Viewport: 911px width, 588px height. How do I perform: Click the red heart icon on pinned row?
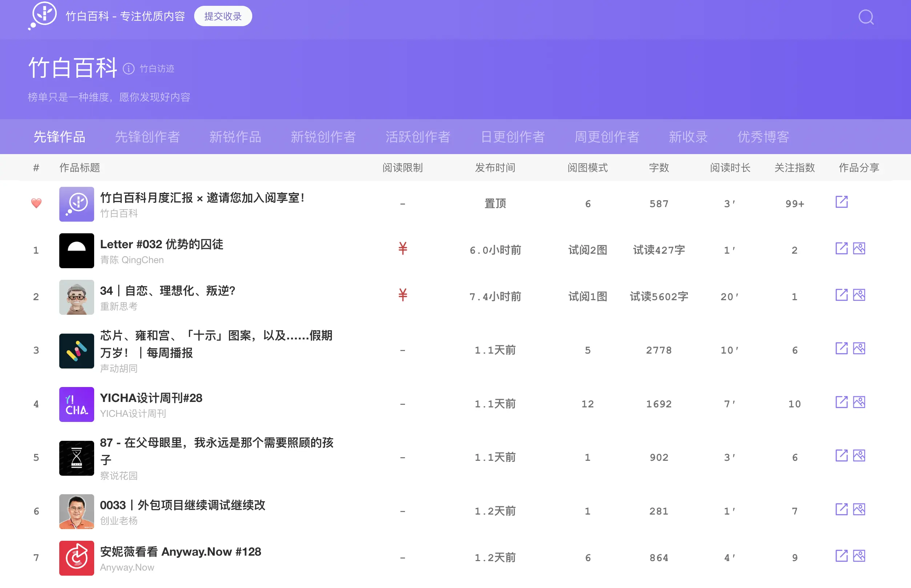pos(36,203)
